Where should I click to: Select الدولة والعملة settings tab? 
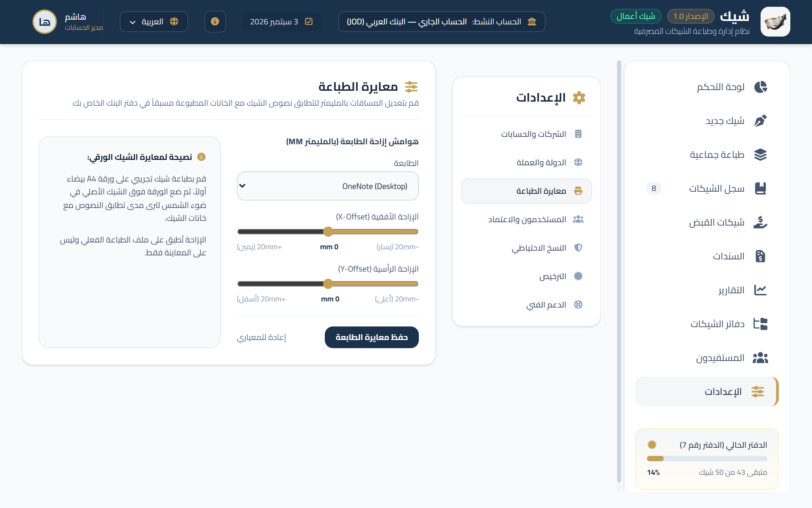coord(526,163)
